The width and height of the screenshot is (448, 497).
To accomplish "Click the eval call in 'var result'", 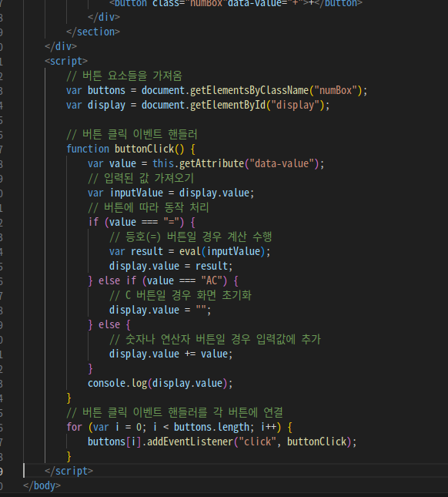I will pyautogui.click(x=190, y=251).
